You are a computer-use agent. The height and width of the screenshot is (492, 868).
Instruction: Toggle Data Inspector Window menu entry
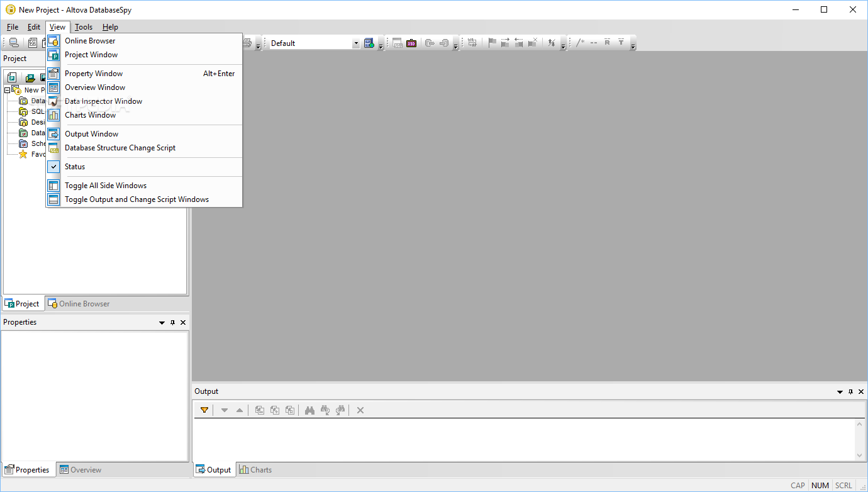tap(144, 101)
